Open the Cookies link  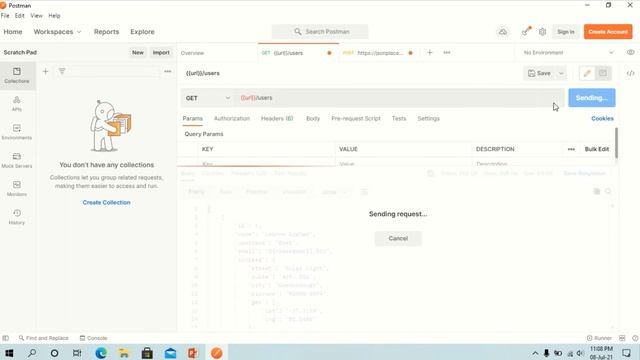(602, 118)
